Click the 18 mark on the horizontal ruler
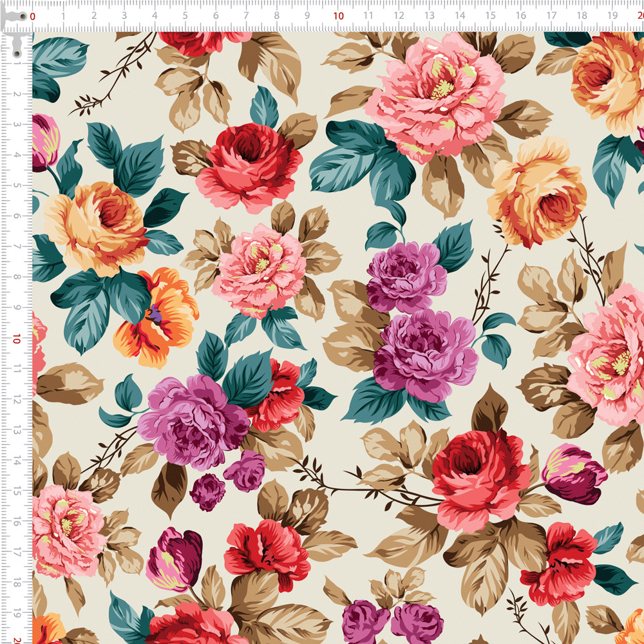The image size is (644, 644). tap(582, 15)
